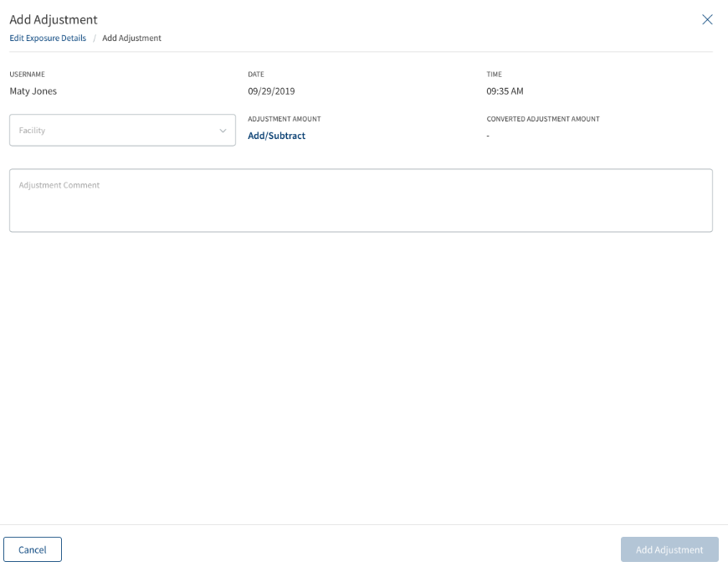Submit with the Add Adjustment button
728x572 pixels.
pyautogui.click(x=669, y=549)
